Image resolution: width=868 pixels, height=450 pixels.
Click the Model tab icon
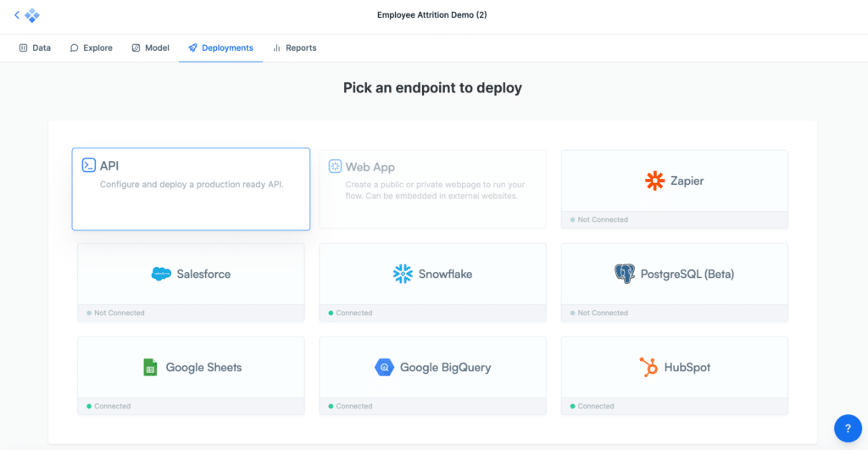tap(136, 48)
